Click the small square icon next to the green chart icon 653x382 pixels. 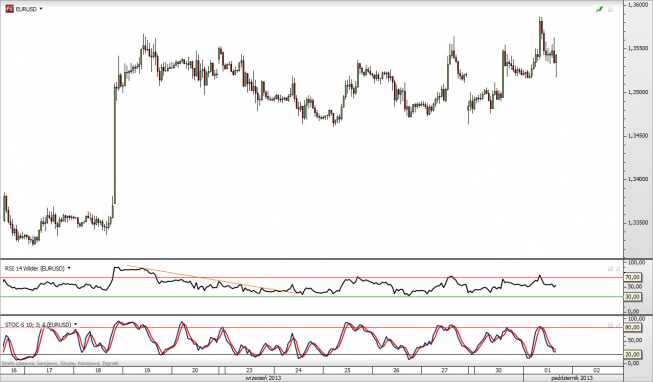tap(611, 9)
